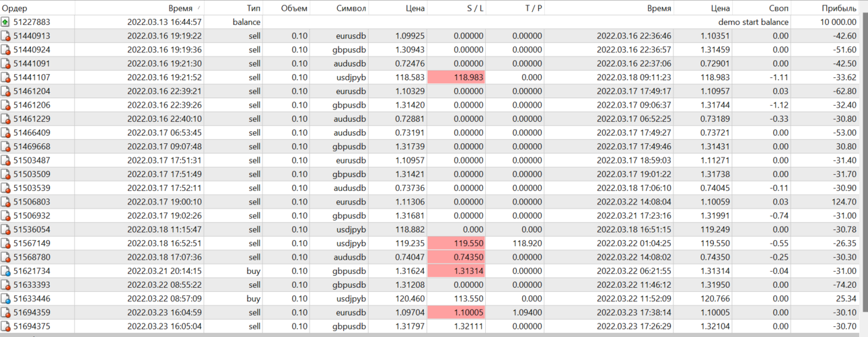Click the buy order icon for 51633446
Viewport: 868px width, 337px height.
(x=5, y=299)
